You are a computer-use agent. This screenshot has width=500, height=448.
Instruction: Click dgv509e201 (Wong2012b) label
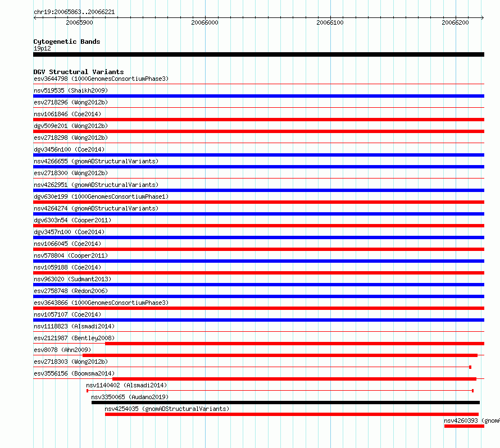pos(71,126)
